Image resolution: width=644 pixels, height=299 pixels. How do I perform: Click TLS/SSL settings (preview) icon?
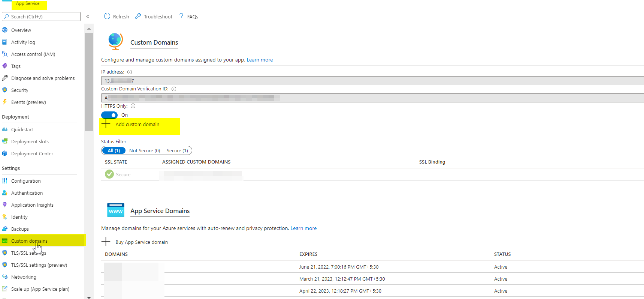point(5,265)
